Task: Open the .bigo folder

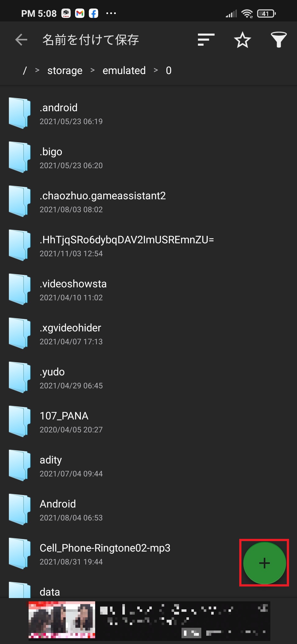Action: pyautogui.click(x=148, y=157)
